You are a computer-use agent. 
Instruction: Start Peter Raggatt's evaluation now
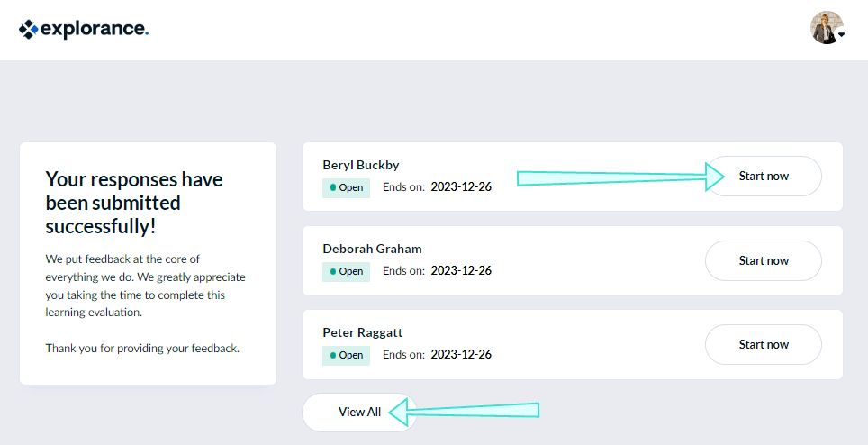pyautogui.click(x=764, y=345)
